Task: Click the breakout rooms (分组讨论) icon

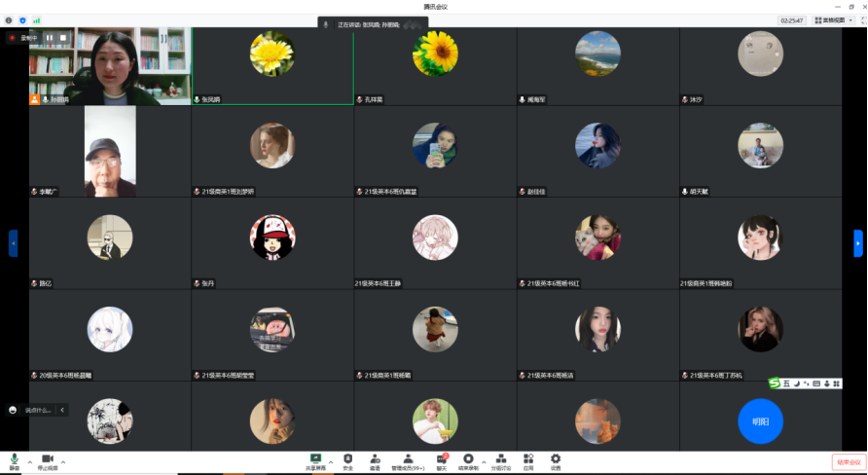Action: (500, 459)
